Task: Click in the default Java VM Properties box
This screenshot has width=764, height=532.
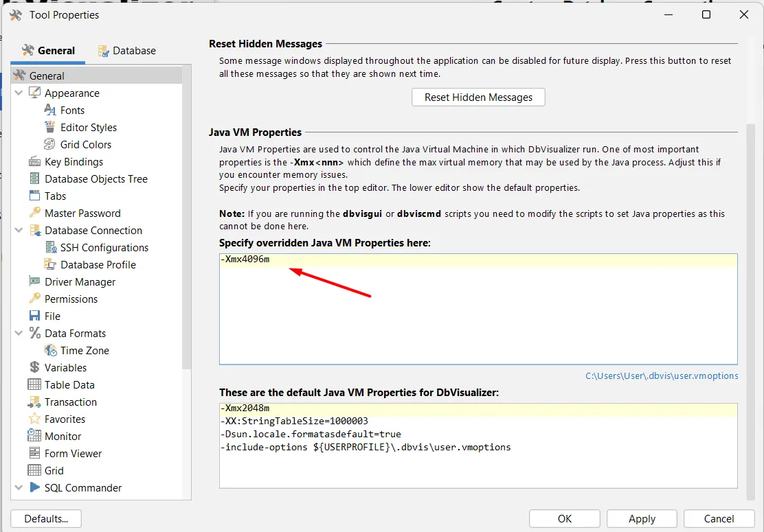Action: click(478, 446)
